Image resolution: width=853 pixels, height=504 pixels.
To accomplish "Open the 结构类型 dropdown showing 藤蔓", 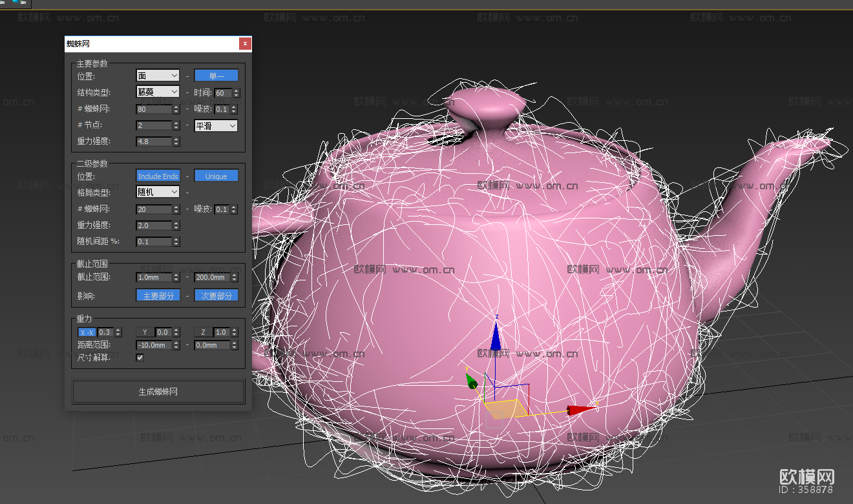I will [158, 92].
